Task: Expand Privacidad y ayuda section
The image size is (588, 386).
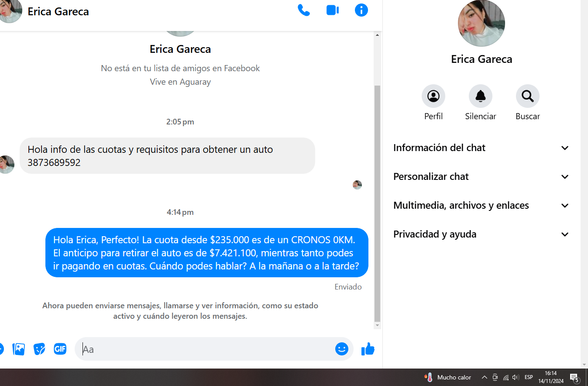Action: coord(481,234)
